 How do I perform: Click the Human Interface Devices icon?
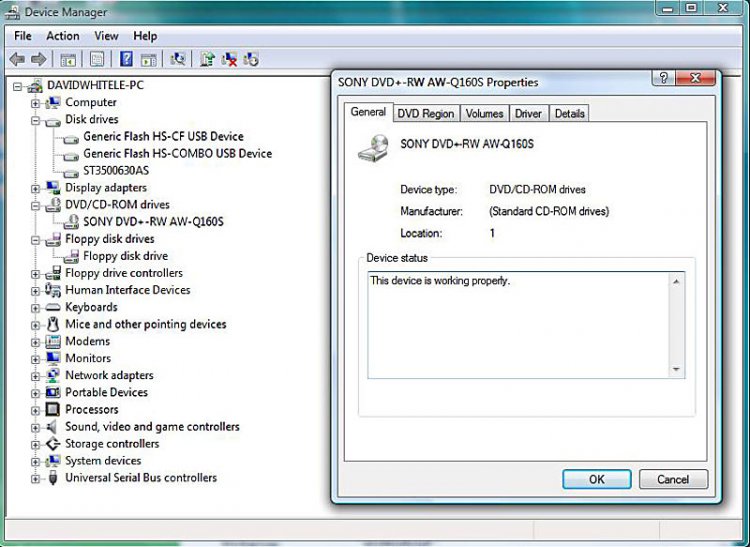[53, 290]
